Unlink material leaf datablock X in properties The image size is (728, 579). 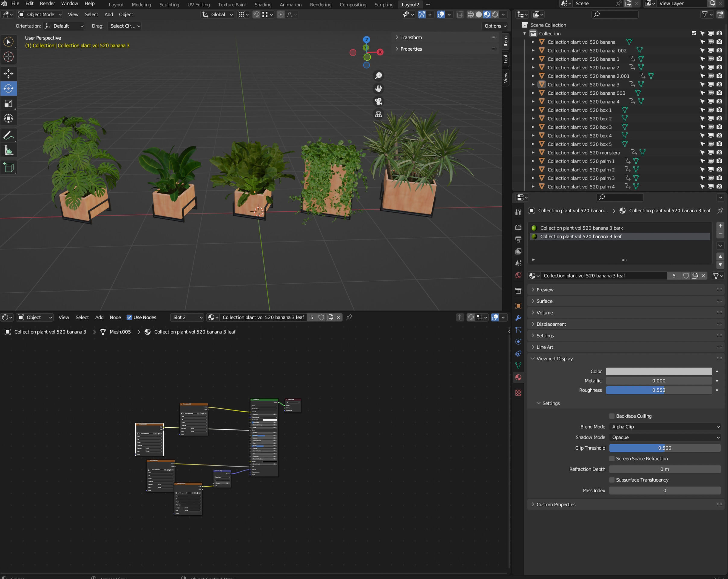click(703, 276)
